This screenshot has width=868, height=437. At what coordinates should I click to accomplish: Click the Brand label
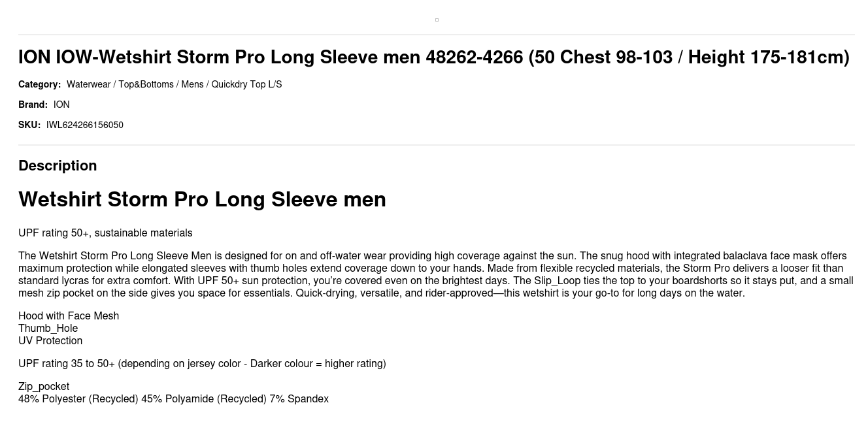pyautogui.click(x=33, y=105)
